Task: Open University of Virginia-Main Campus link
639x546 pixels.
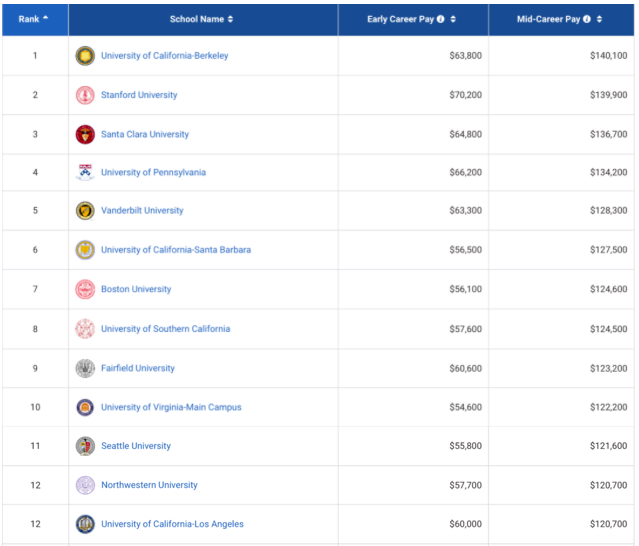Action: [x=171, y=407]
